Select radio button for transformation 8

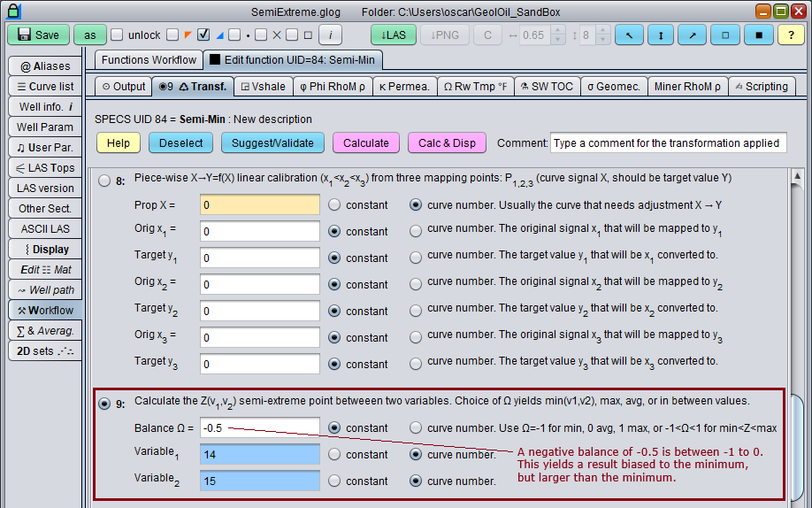(x=104, y=181)
